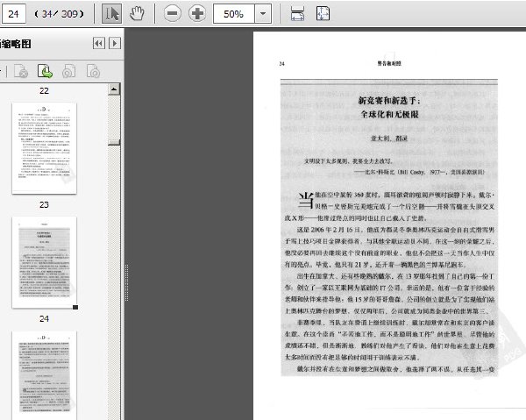
Task: Click the thumbnail scrollbar up arrow
Action: pos(114,89)
